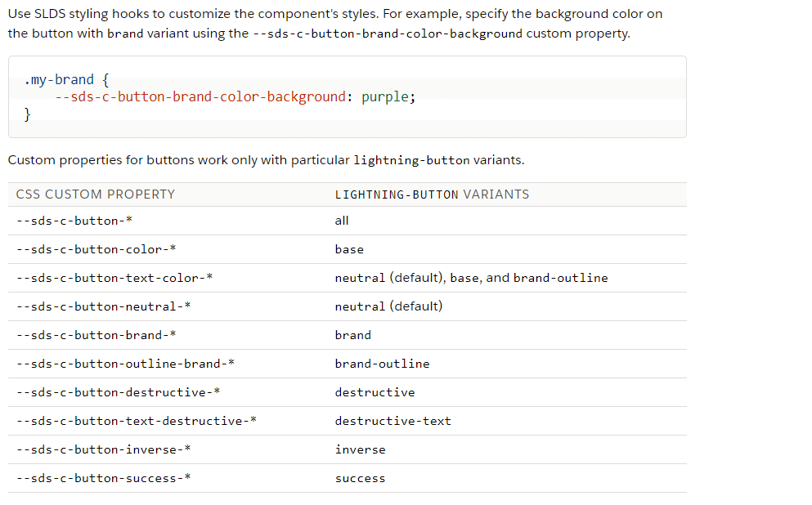Select the --sds-c-button-text-color-* cell
Image resolution: width=812 pixels, height=505 pixels.
[114, 278]
